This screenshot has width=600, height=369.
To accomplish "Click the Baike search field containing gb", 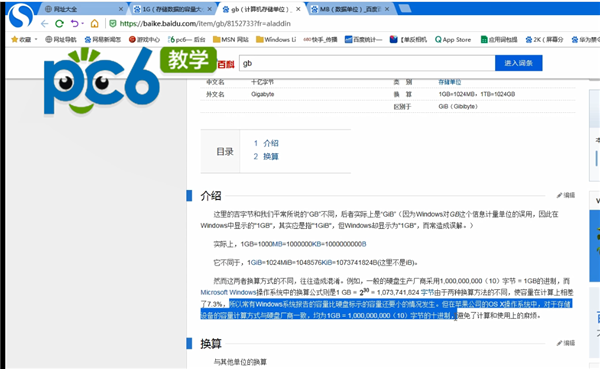I will 367,63.
